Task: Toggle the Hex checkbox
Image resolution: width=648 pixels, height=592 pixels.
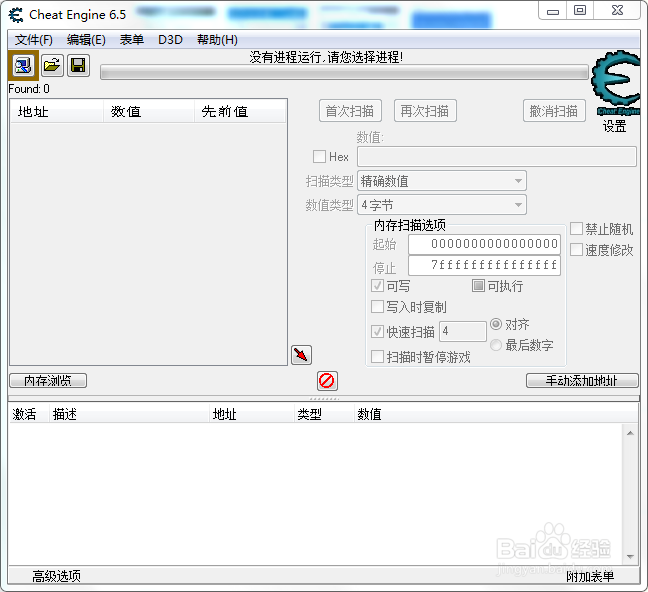Action: point(319,157)
